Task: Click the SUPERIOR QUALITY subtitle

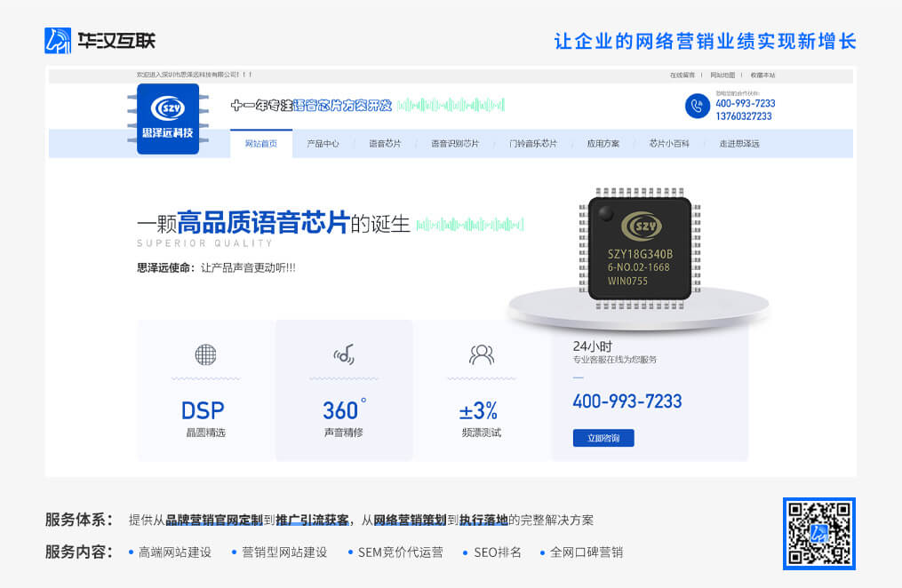Action: 204,243
